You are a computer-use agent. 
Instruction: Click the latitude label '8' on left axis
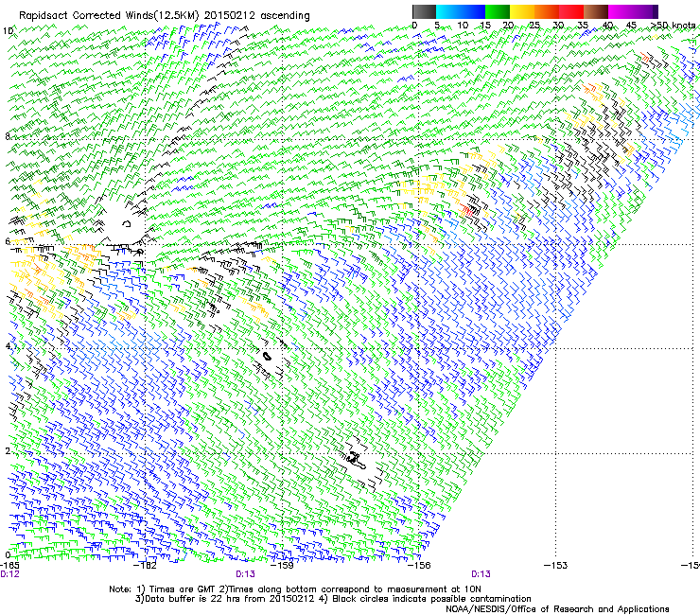click(8, 136)
